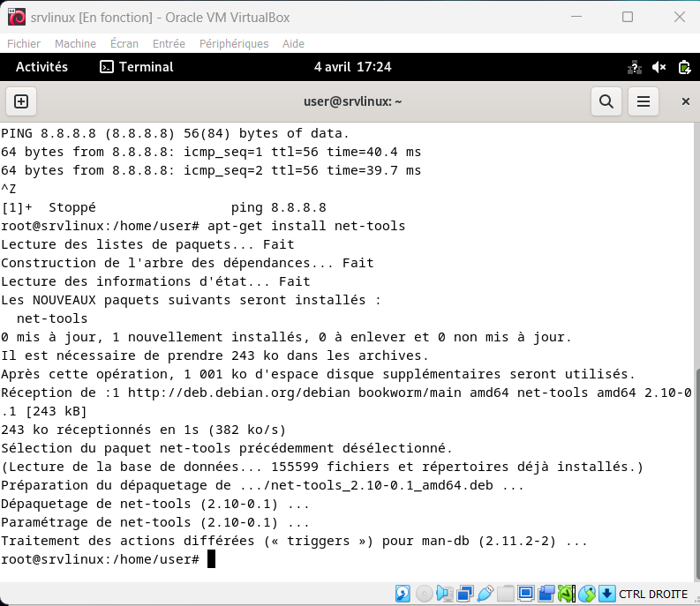The height and width of the screenshot is (606, 700).
Task: Click the terminal search magnifier button
Action: pos(606,101)
